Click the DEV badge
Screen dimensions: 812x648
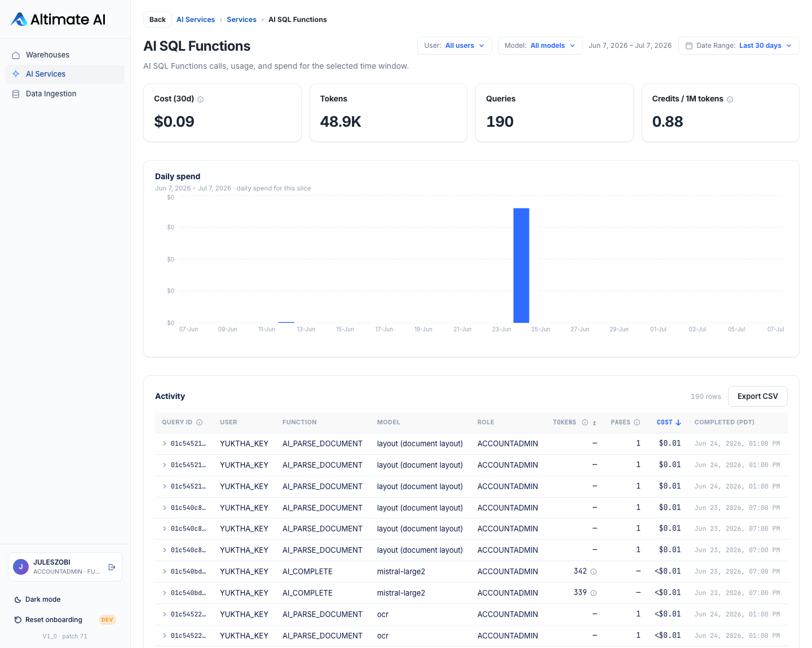coord(107,620)
